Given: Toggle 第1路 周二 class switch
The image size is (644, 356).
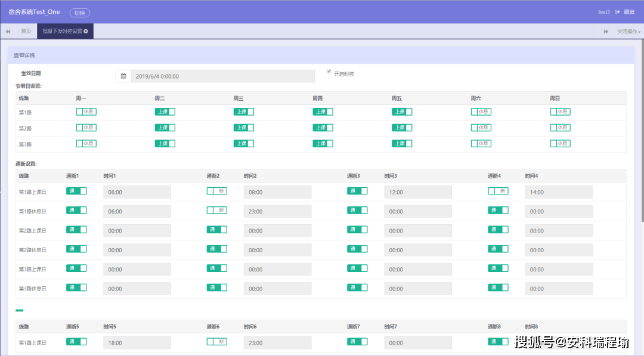Looking at the screenshot, I should click(x=165, y=112).
